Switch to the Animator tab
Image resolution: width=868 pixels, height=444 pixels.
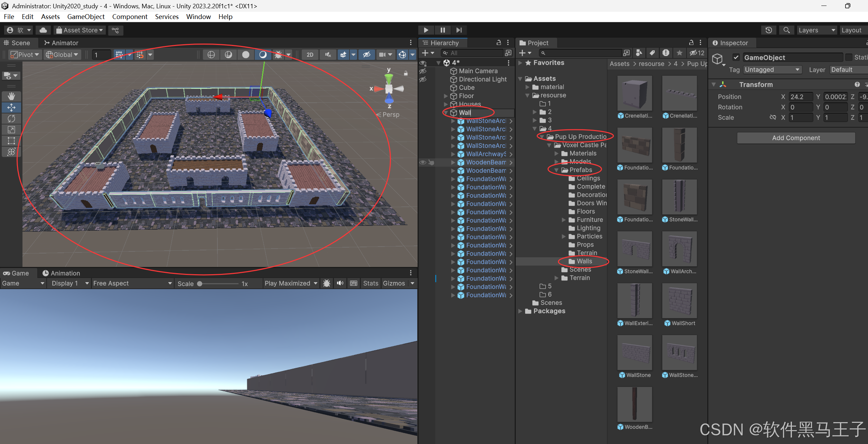coord(61,43)
